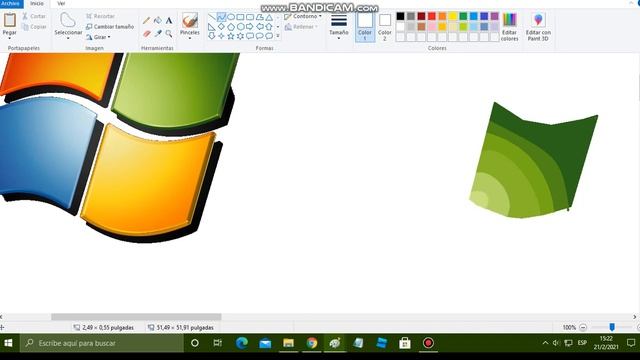
Task: Expand the Pinceles brushes dropdown arrow
Action: coord(190,38)
